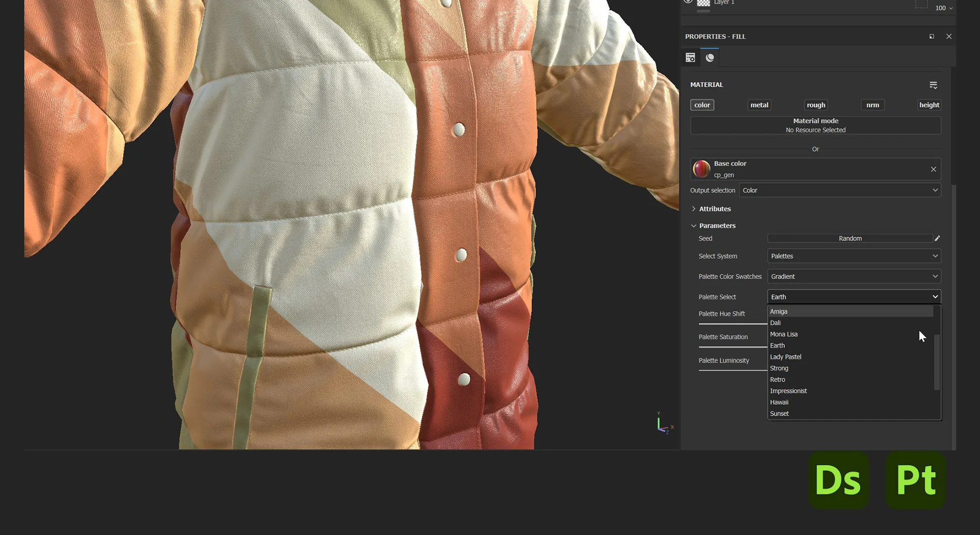The image size is (980, 535).
Task: Select Retro from the palette list
Action: pyautogui.click(x=778, y=379)
